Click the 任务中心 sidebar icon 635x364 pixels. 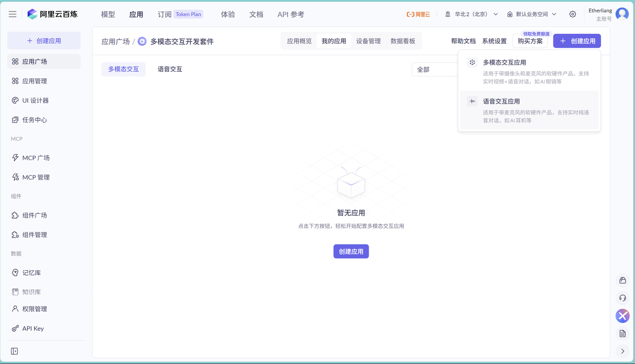(15, 120)
